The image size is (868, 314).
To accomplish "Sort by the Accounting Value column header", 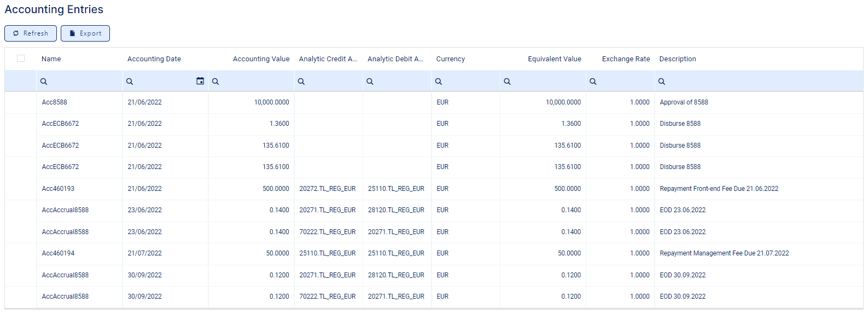I will click(x=261, y=59).
